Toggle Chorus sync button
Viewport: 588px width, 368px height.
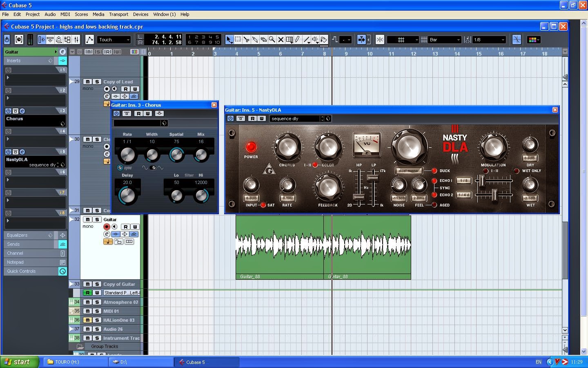pyautogui.click(x=120, y=168)
